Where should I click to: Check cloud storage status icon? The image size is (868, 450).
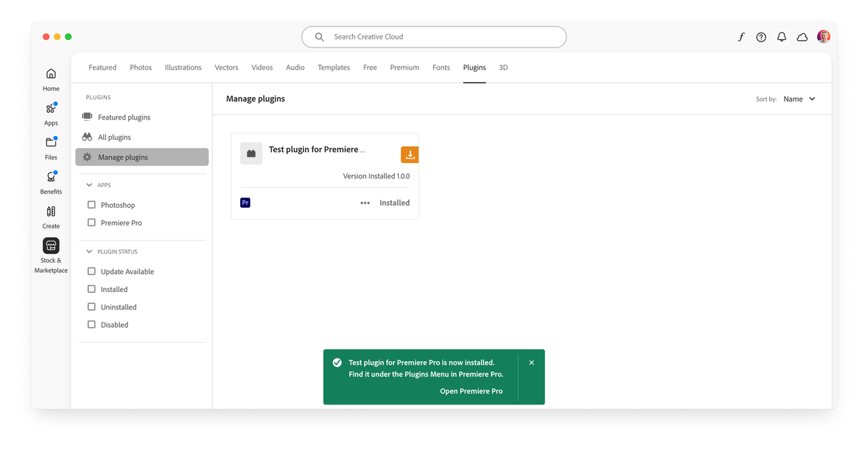click(x=802, y=37)
